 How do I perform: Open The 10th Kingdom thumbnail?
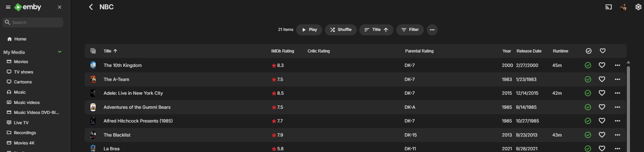[93, 65]
